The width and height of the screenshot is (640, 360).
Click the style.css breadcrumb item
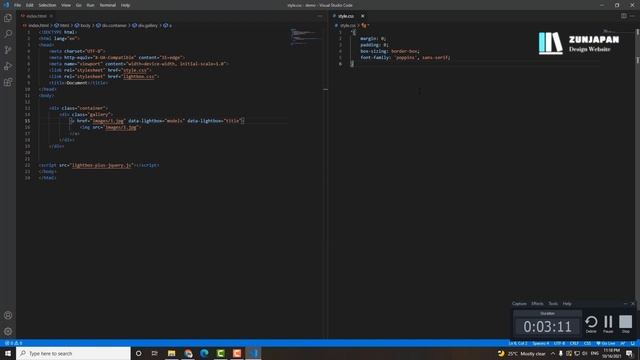coord(345,25)
